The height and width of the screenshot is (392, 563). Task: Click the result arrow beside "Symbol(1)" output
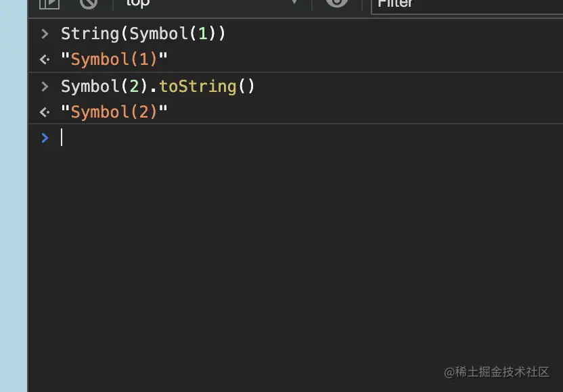pyautogui.click(x=45, y=59)
